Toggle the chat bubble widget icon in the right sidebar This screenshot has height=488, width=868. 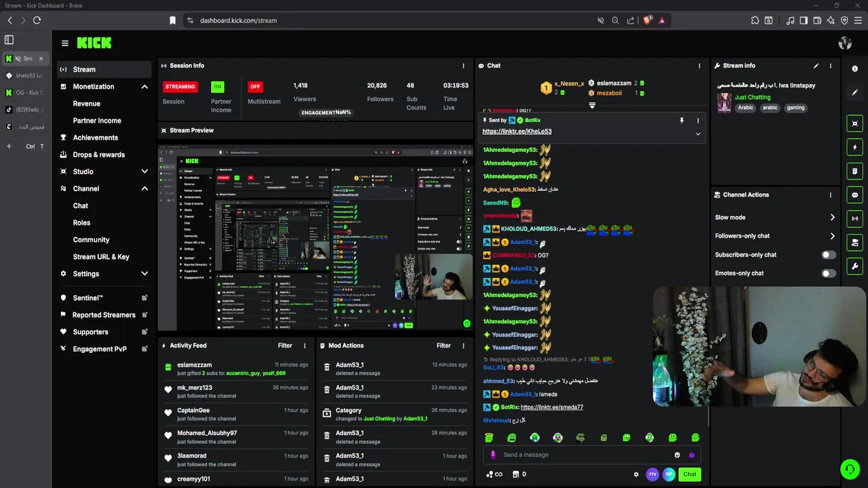tap(854, 195)
